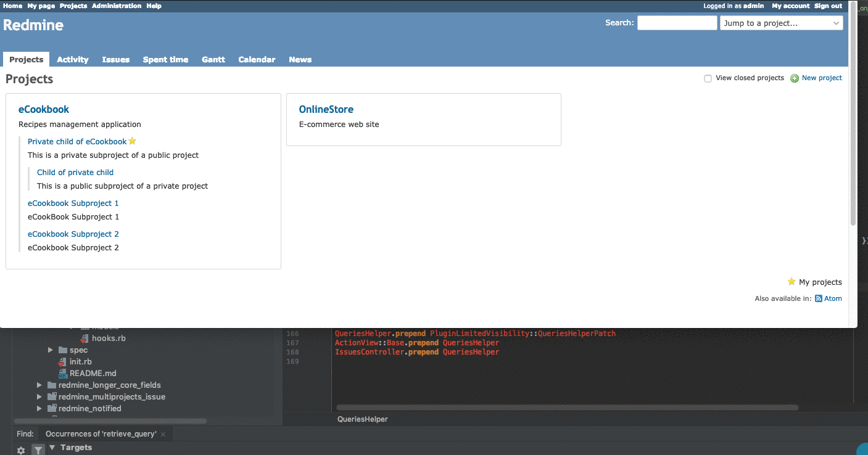
Task: Expand the spec folder in IDE tree
Action: pos(51,350)
